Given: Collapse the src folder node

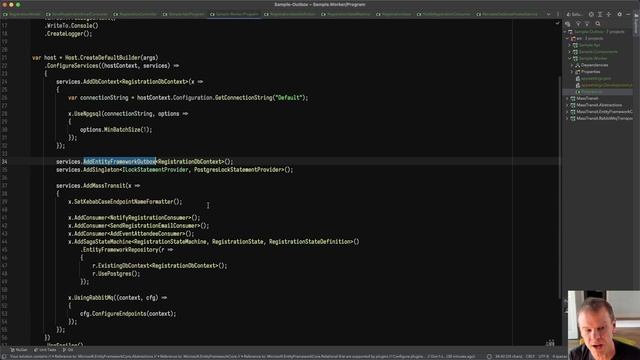Looking at the screenshot, I should pos(568,38).
